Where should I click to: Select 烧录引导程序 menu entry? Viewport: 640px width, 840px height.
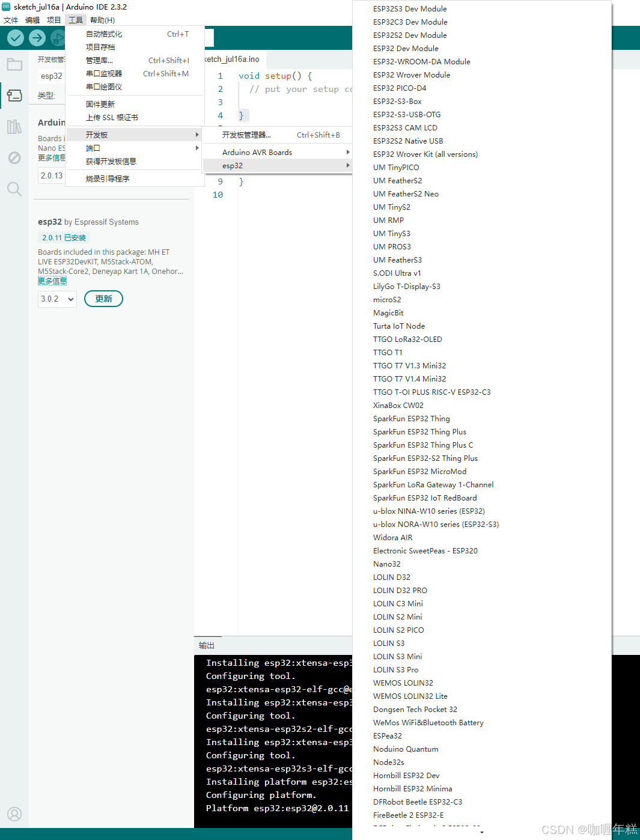133,179
